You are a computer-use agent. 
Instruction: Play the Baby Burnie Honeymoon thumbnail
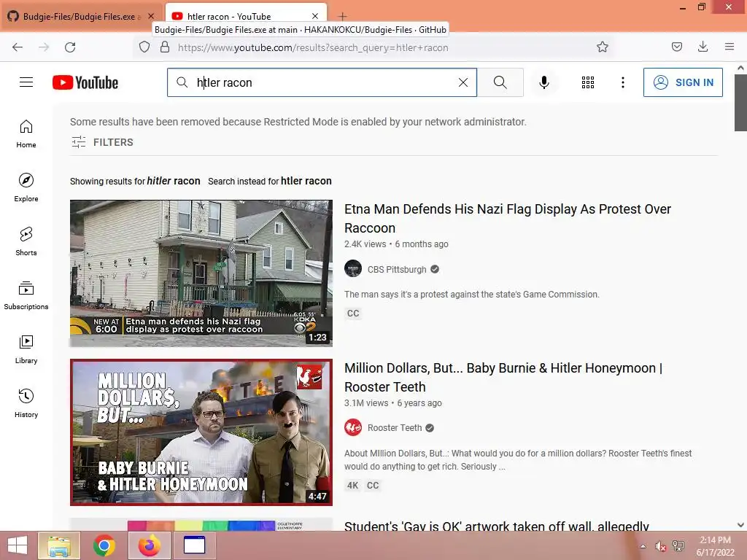coord(201,432)
